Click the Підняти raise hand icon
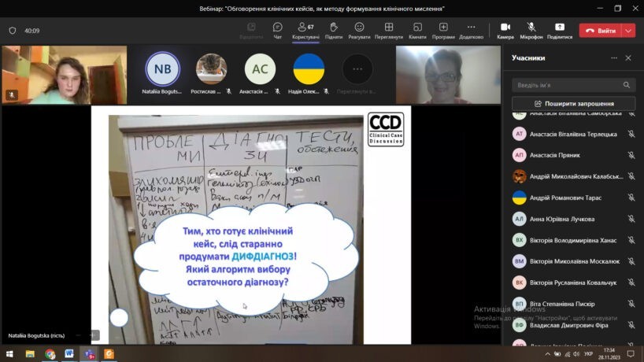The width and height of the screenshot is (644, 362). pos(333,30)
